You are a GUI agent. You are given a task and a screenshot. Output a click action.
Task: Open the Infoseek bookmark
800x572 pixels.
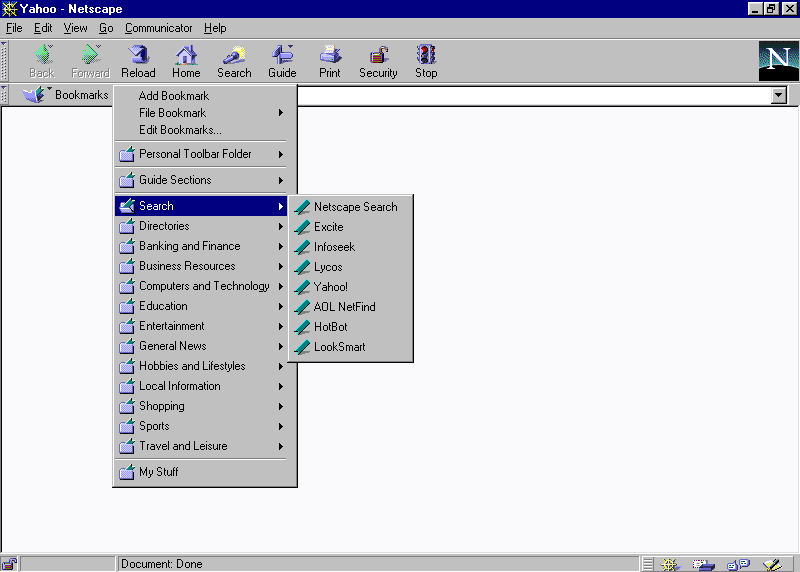tap(351, 247)
